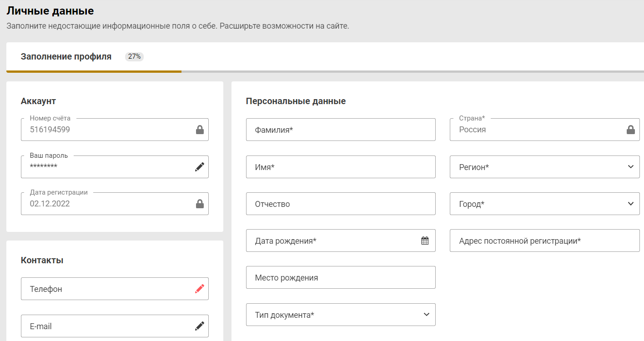The width and height of the screenshot is (644, 341).
Task: Select the Заполнение профиля tab
Action: point(66,57)
